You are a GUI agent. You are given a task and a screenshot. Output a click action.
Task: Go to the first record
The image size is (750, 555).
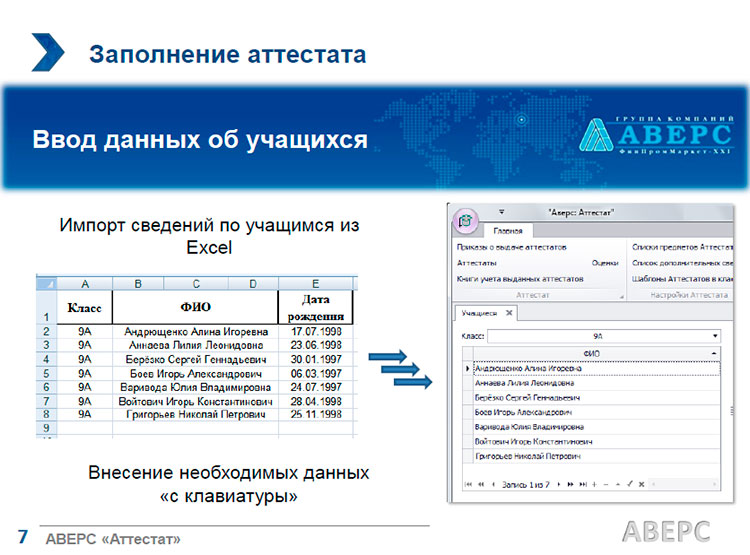tap(469, 485)
